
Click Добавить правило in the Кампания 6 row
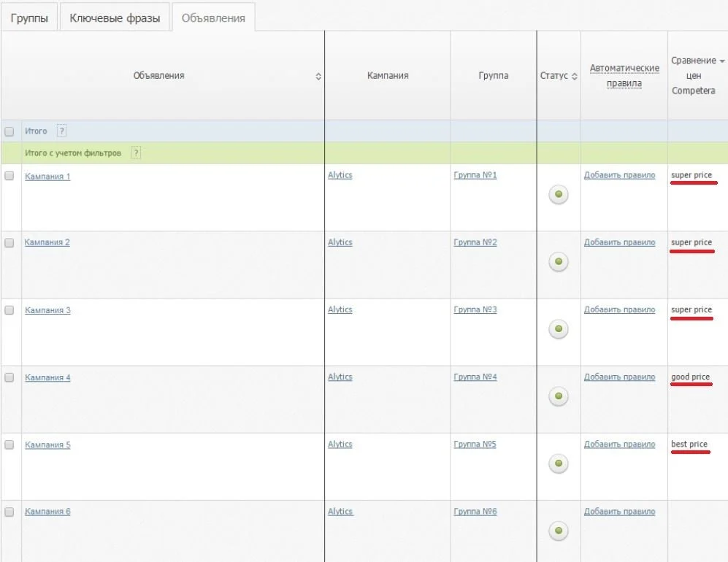coord(620,512)
